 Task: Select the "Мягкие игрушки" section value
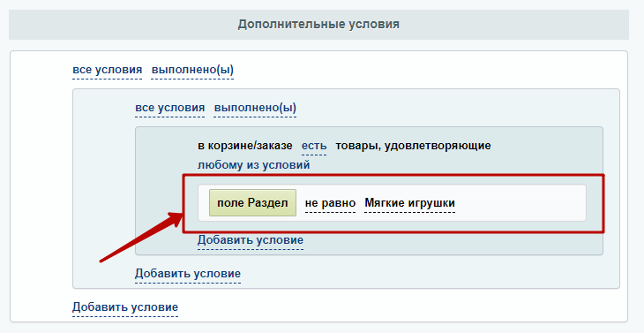coord(410,203)
